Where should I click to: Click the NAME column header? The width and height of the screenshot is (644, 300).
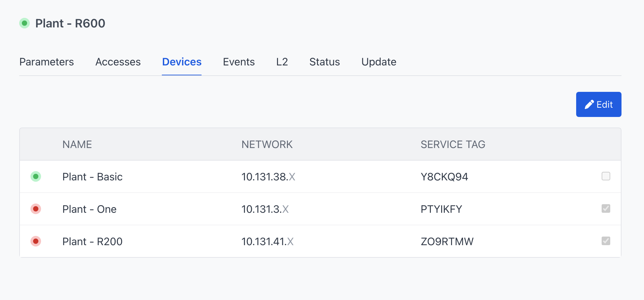[77, 144]
